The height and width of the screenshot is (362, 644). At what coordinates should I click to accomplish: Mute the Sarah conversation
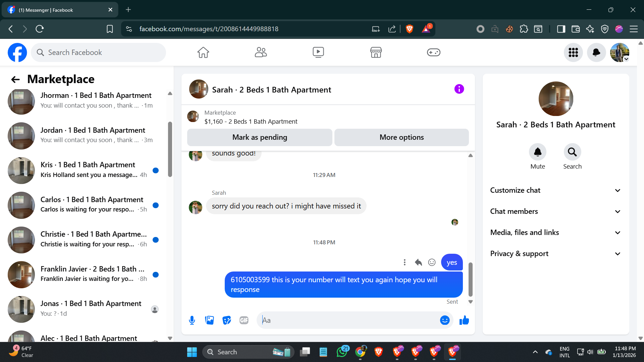tap(537, 153)
